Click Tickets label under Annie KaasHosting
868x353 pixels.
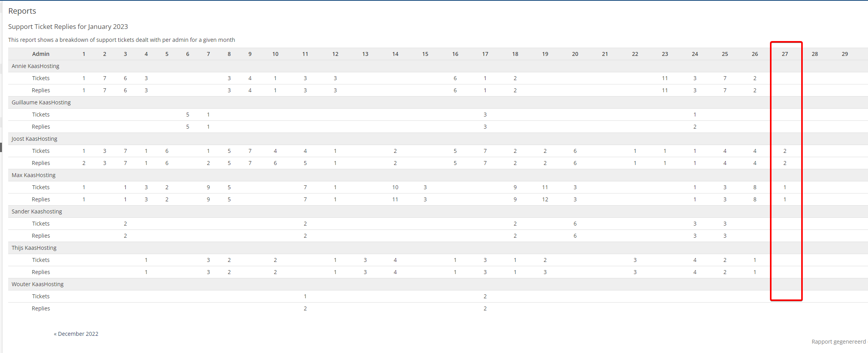point(41,78)
